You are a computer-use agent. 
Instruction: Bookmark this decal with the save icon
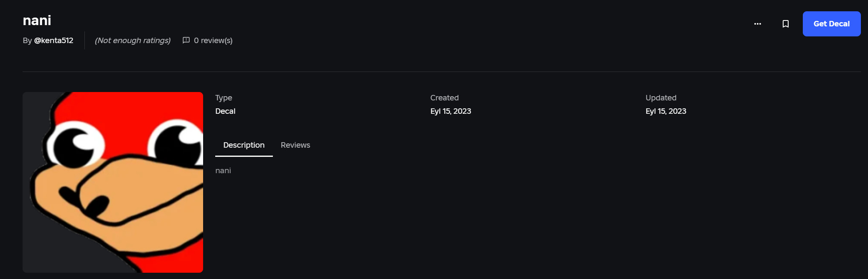click(785, 24)
